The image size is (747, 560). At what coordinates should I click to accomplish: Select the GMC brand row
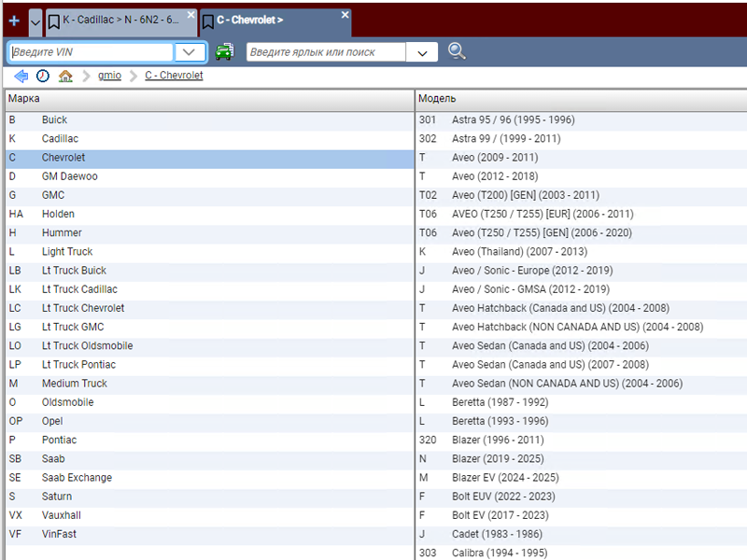(x=209, y=195)
